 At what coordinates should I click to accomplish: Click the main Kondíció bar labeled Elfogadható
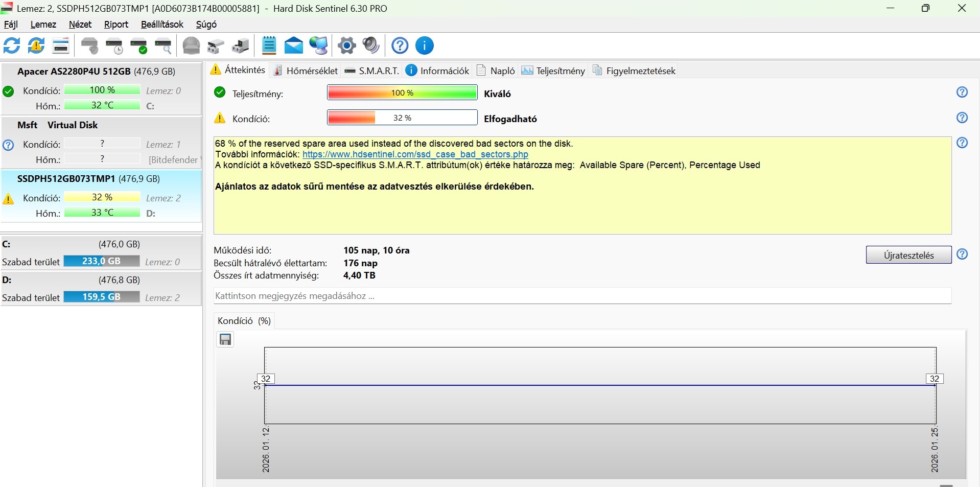click(x=402, y=118)
